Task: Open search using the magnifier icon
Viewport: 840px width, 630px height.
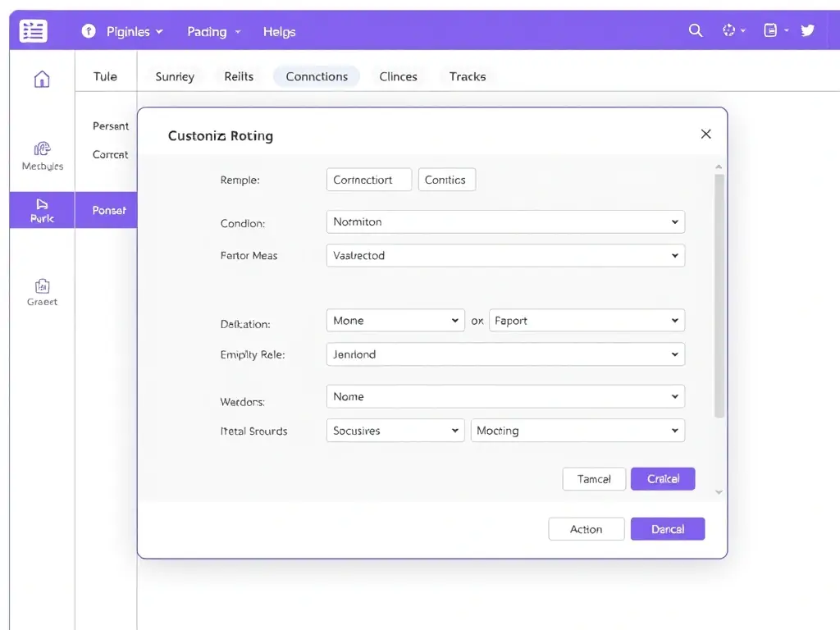Action: [695, 30]
